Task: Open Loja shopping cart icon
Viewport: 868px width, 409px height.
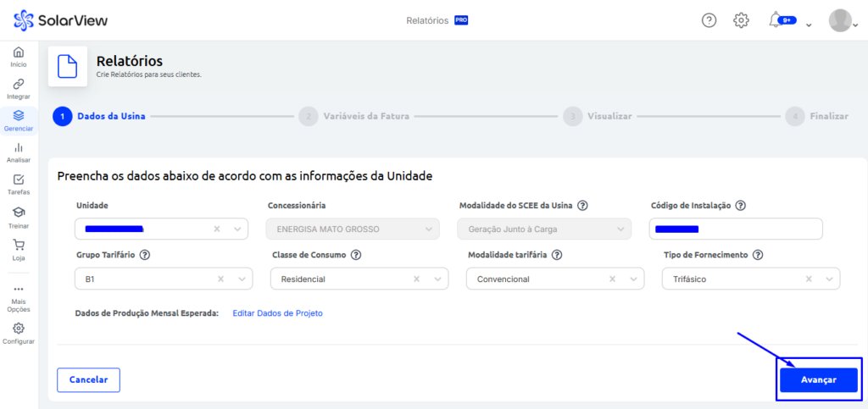Action: pyautogui.click(x=19, y=245)
